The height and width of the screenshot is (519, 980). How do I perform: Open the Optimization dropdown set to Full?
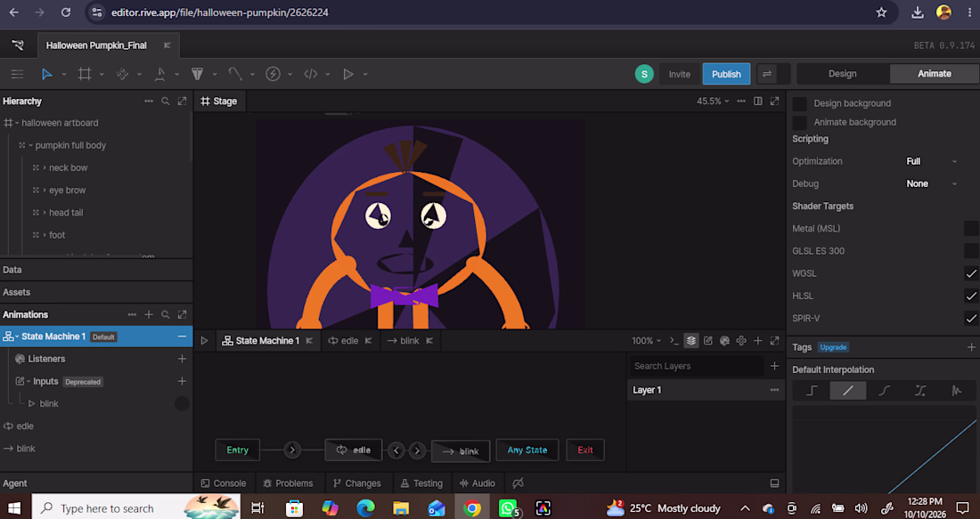(931, 161)
